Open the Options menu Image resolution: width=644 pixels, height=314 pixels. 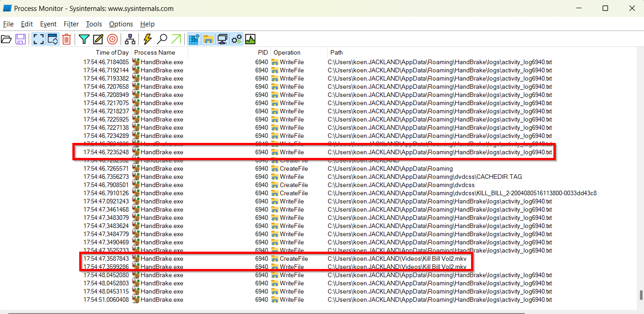click(x=121, y=24)
